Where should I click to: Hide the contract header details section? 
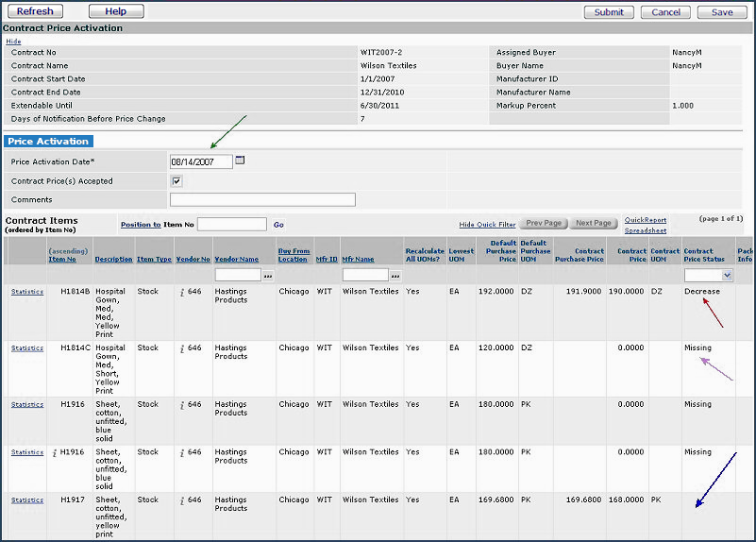click(x=13, y=42)
